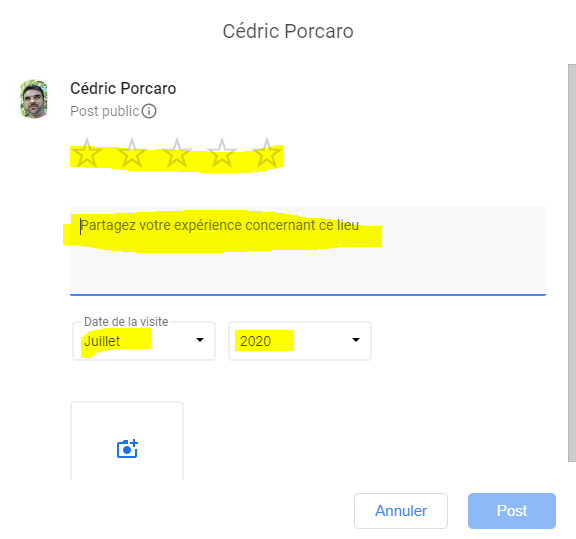Click the dialog's vertical scrollbar
This screenshot has width=576, height=539.
click(572, 263)
